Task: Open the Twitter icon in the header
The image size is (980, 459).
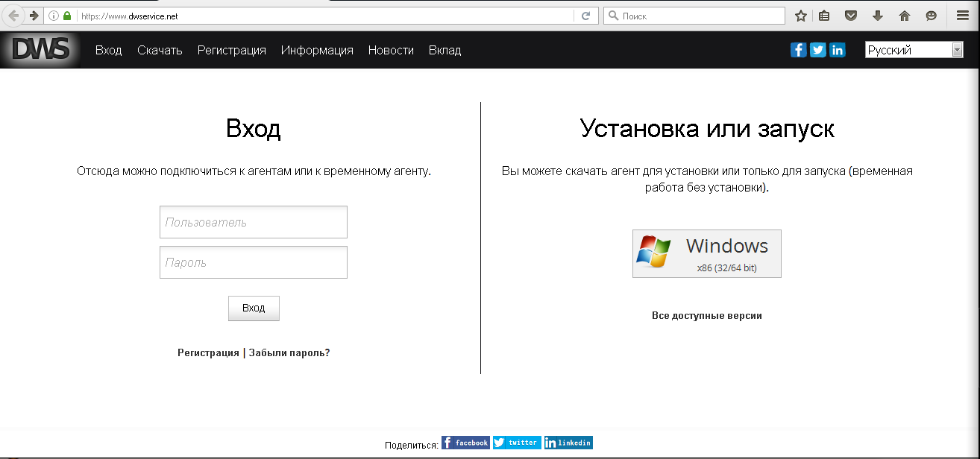Action: pyautogui.click(x=818, y=50)
